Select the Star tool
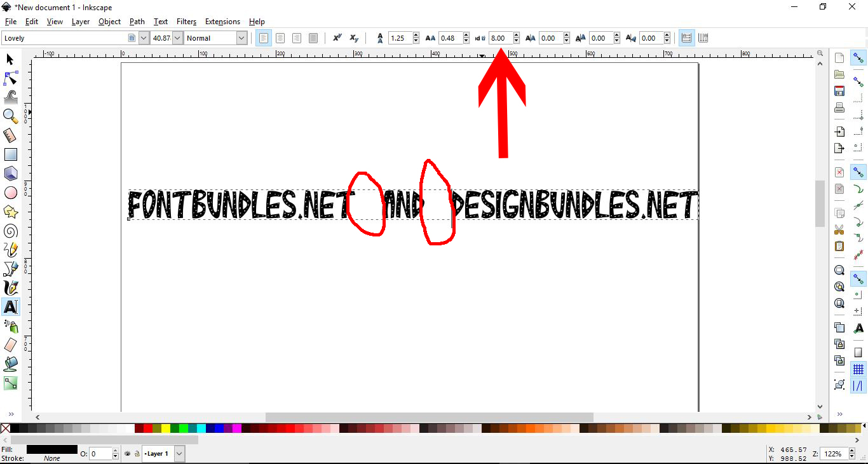The height and width of the screenshot is (464, 868). pyautogui.click(x=10, y=212)
